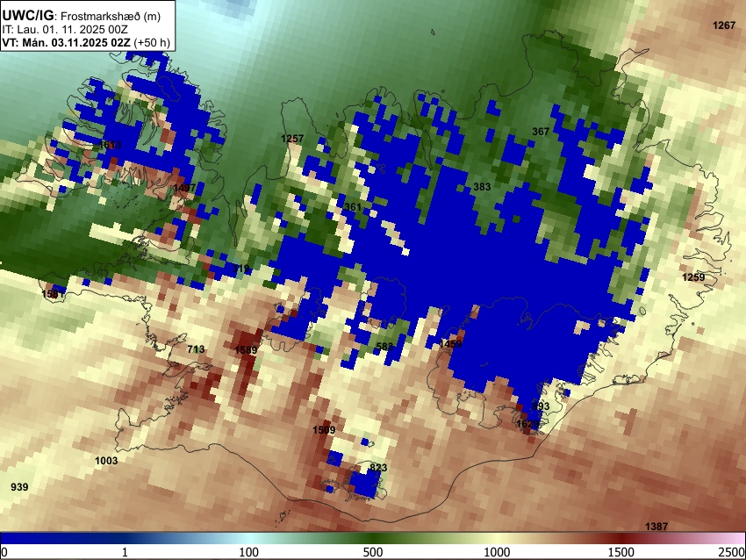
Task: Click the map value 1589
Action: click(246, 350)
